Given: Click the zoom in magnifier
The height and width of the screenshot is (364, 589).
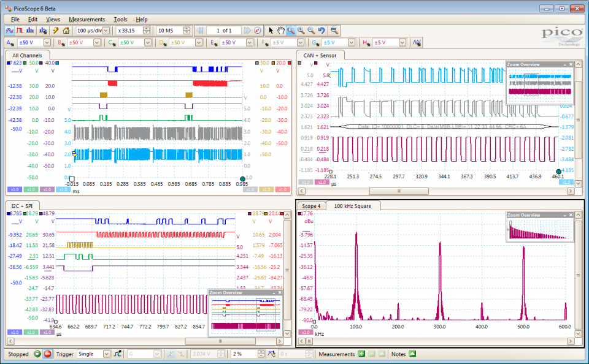Looking at the screenshot, I should (x=301, y=31).
